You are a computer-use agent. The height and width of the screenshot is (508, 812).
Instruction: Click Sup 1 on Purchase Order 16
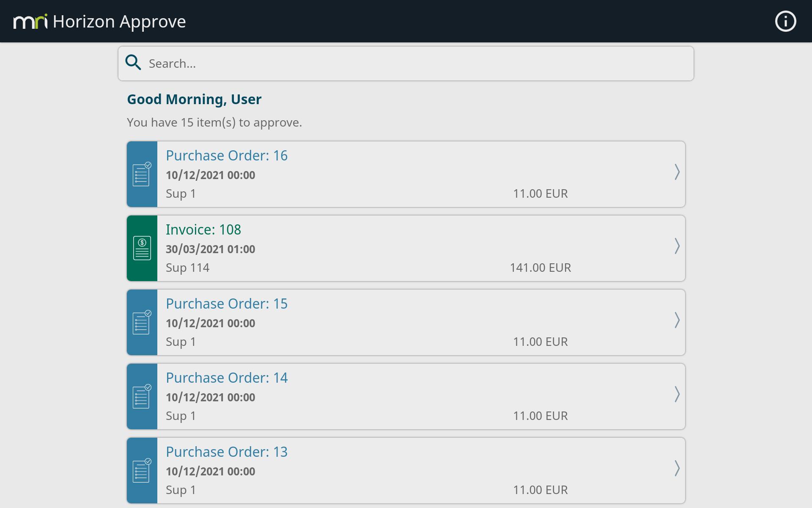point(181,193)
